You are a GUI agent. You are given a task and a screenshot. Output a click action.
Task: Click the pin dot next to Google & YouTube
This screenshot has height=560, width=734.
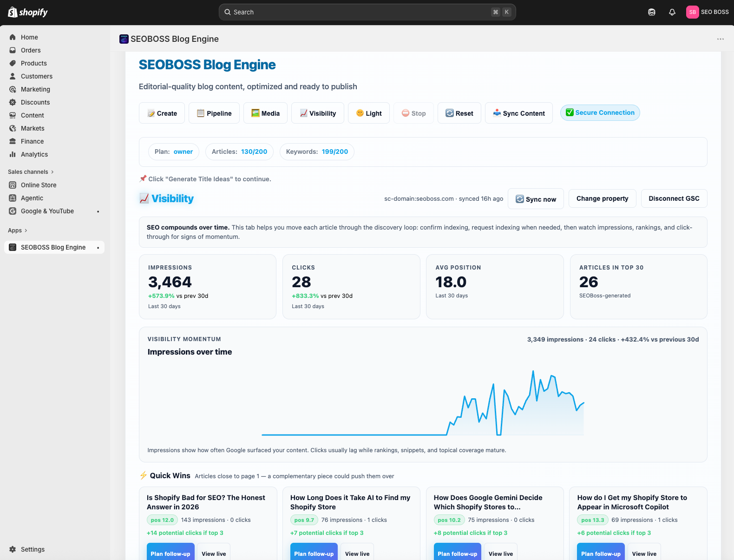(98, 211)
